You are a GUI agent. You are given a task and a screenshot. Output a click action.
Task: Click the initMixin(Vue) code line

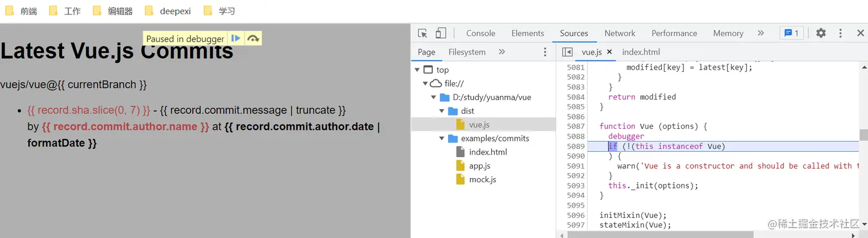(x=633, y=215)
